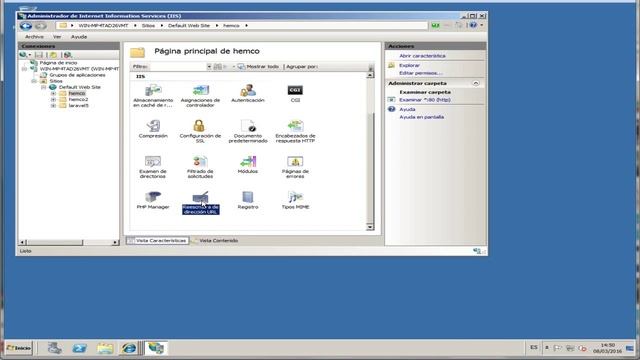The image size is (640, 360).
Task: Click the Explorar action link
Action: pos(409,65)
